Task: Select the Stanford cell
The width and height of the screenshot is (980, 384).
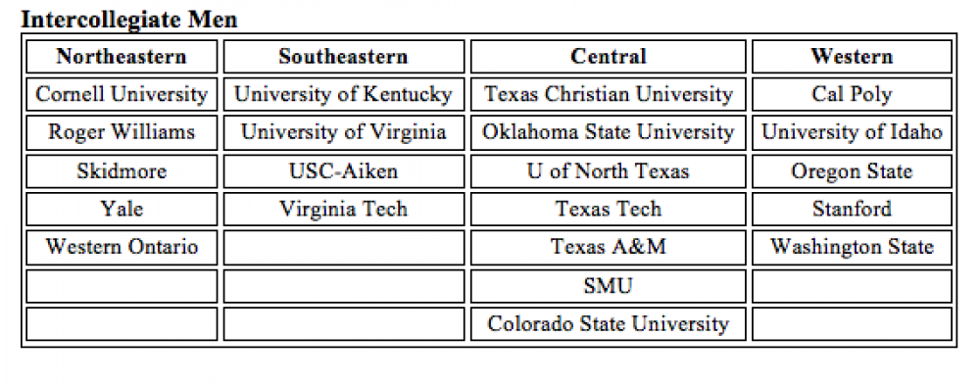Action: pyautogui.click(x=852, y=210)
